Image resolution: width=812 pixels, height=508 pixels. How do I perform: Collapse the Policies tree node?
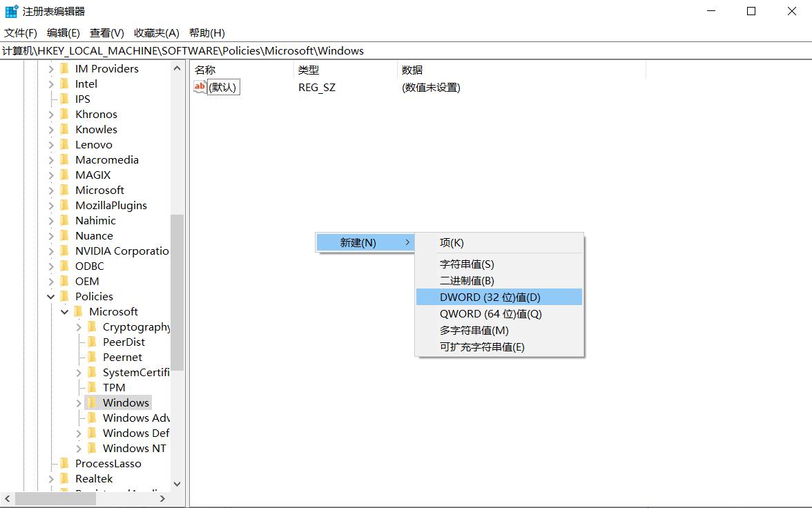[x=50, y=296]
